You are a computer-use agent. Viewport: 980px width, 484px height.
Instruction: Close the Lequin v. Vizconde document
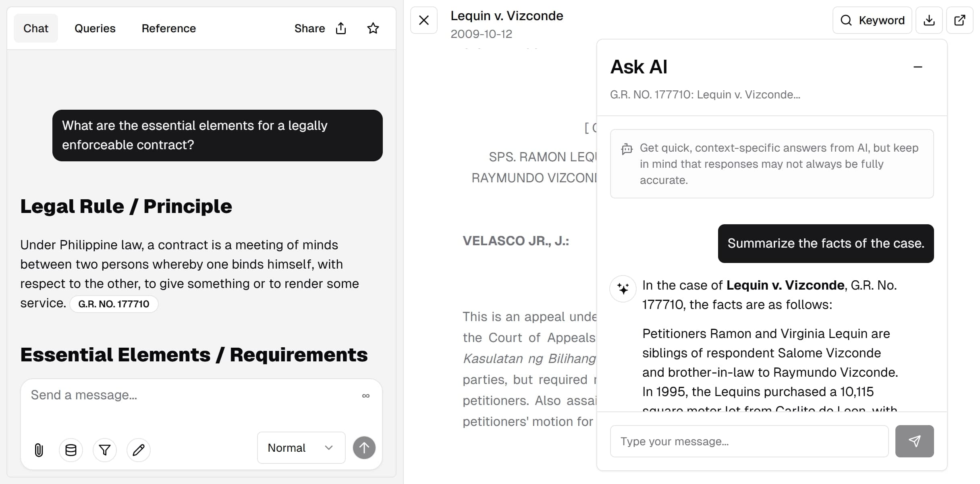click(x=424, y=20)
